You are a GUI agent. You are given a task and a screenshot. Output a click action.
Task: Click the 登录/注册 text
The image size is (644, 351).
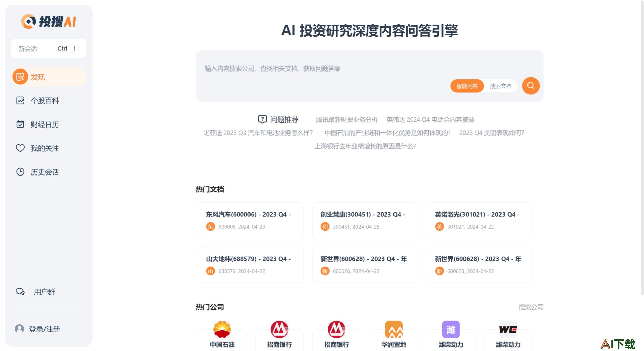pyautogui.click(x=44, y=329)
